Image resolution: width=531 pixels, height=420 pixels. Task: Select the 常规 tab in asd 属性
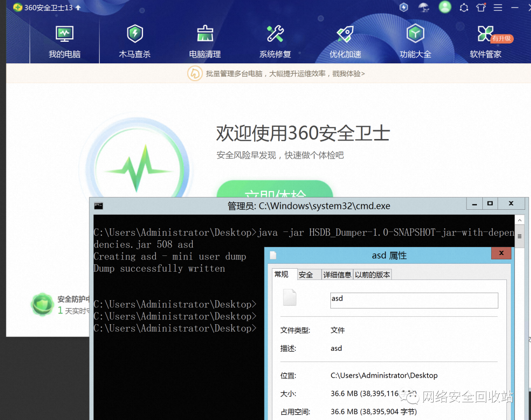[x=281, y=275]
